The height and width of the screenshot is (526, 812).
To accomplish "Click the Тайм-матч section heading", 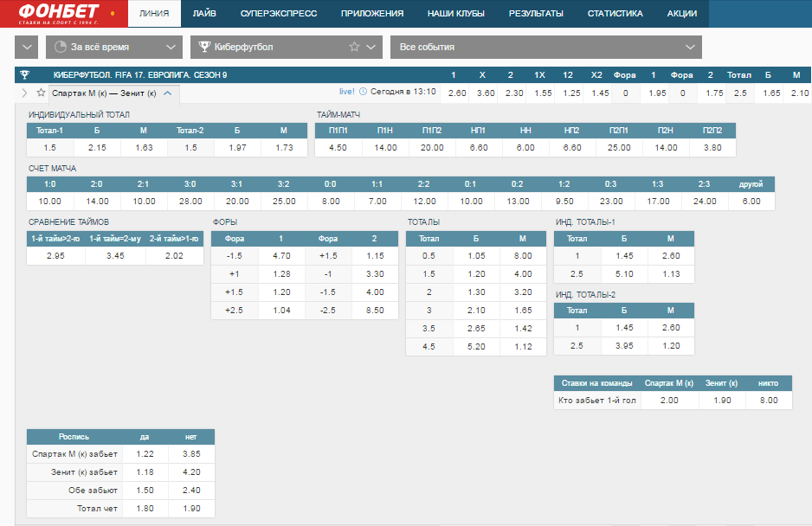I will 338,114.
